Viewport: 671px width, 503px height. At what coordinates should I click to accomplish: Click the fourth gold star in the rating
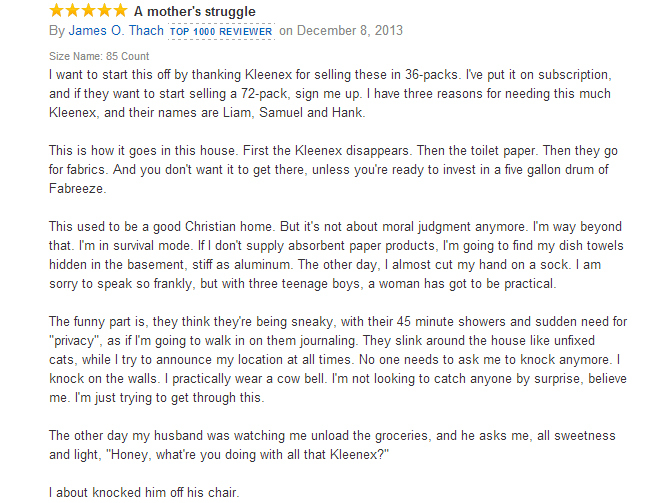click(x=104, y=10)
